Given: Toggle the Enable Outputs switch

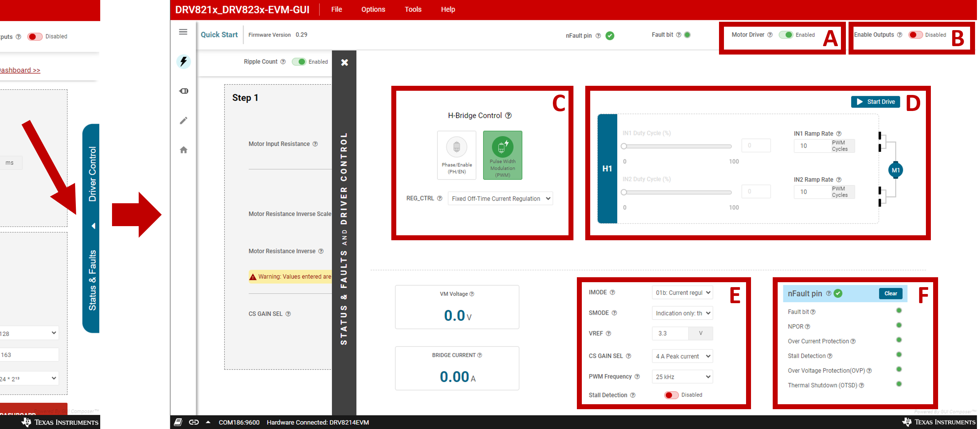Looking at the screenshot, I should [x=915, y=35].
